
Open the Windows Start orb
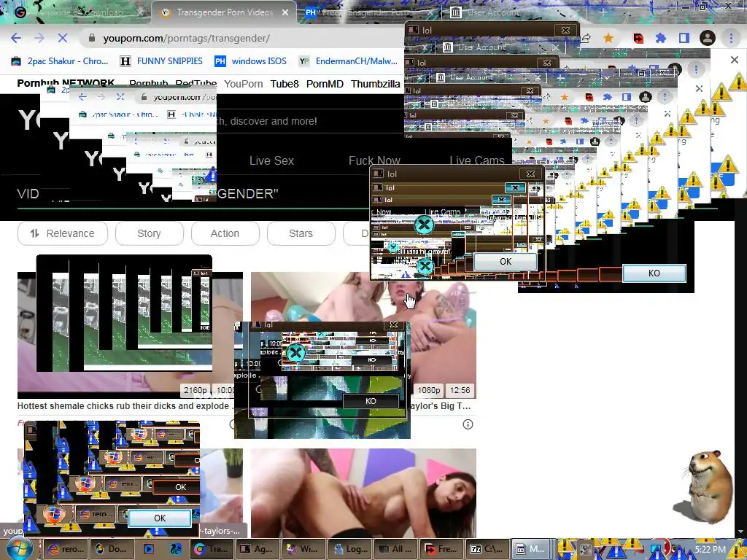tap(19, 549)
